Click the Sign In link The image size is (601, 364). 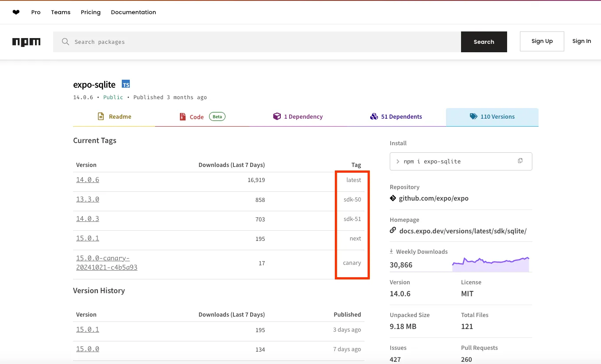click(x=582, y=41)
